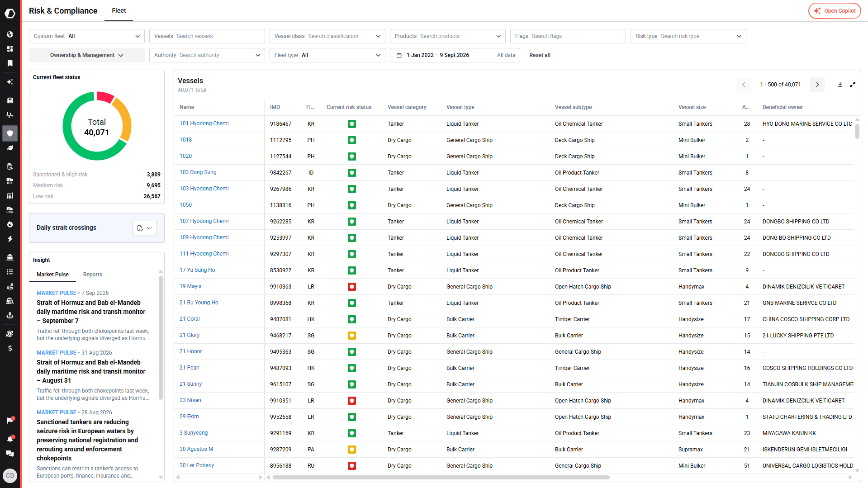The image size is (868, 488).
Task: Click Reset all filters
Action: tap(540, 55)
